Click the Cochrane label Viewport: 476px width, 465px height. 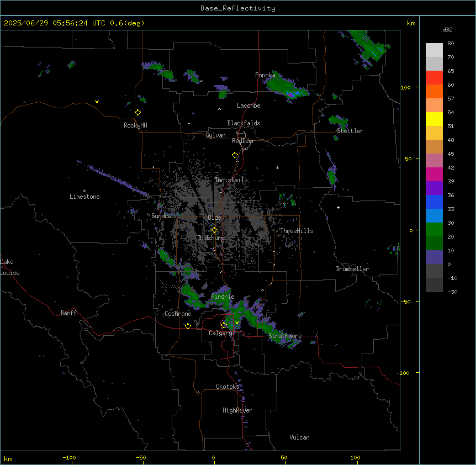pos(178,314)
